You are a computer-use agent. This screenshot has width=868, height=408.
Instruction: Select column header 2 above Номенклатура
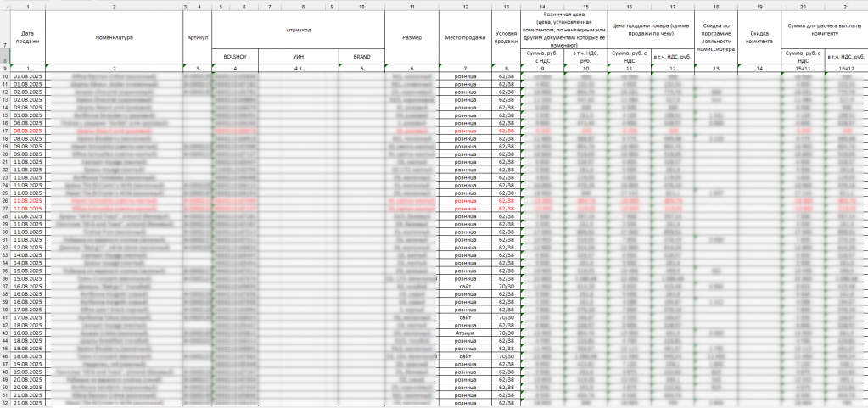[114, 6]
